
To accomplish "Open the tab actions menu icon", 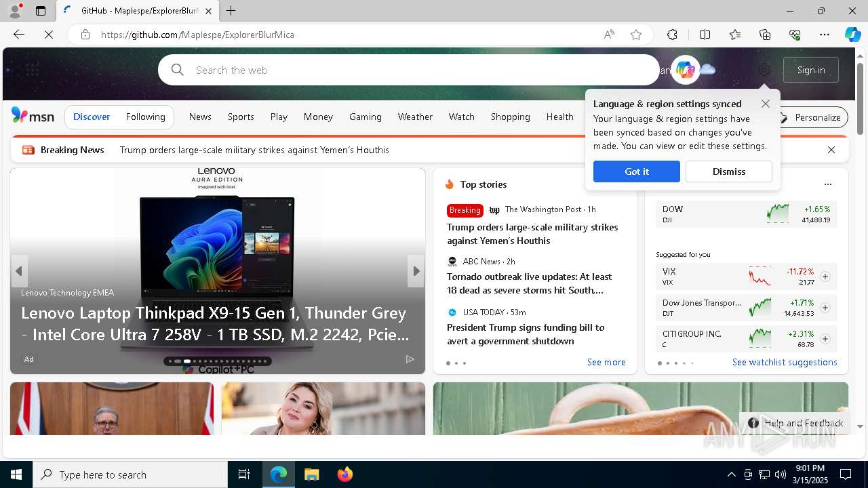I will (41, 11).
